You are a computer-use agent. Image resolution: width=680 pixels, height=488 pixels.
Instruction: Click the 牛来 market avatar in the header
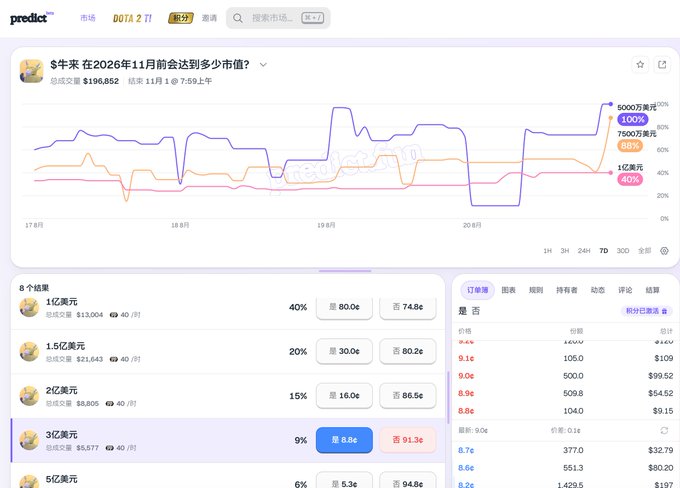[x=31, y=71]
